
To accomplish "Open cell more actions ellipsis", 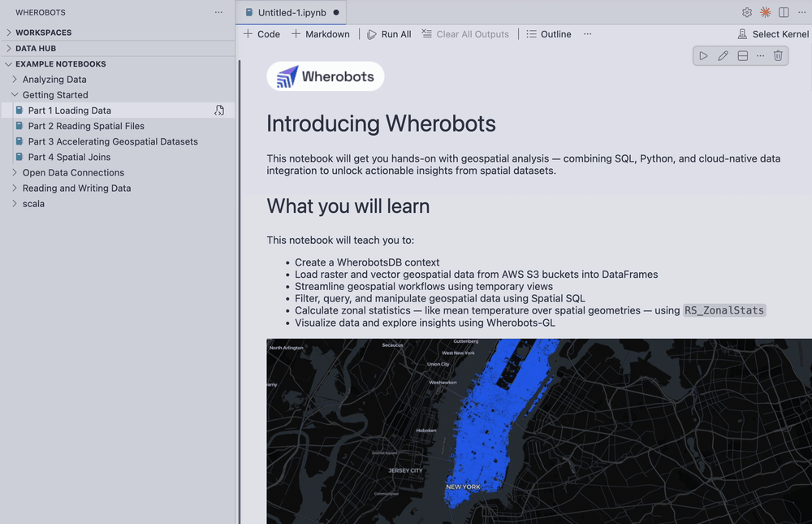I will click(x=760, y=56).
